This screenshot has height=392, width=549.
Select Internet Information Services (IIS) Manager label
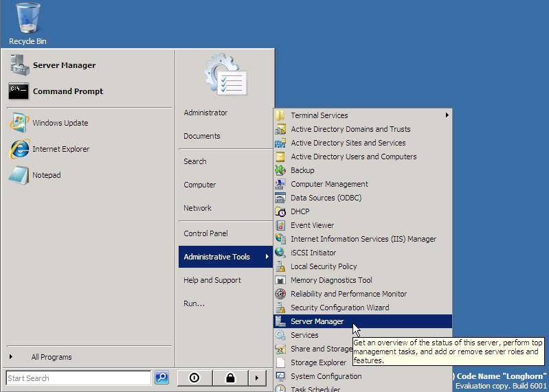click(x=363, y=239)
